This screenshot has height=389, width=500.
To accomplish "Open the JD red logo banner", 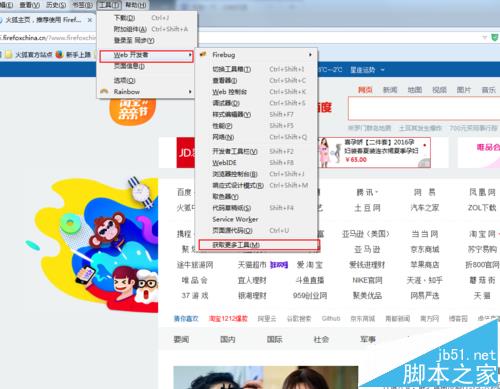I will click(186, 153).
